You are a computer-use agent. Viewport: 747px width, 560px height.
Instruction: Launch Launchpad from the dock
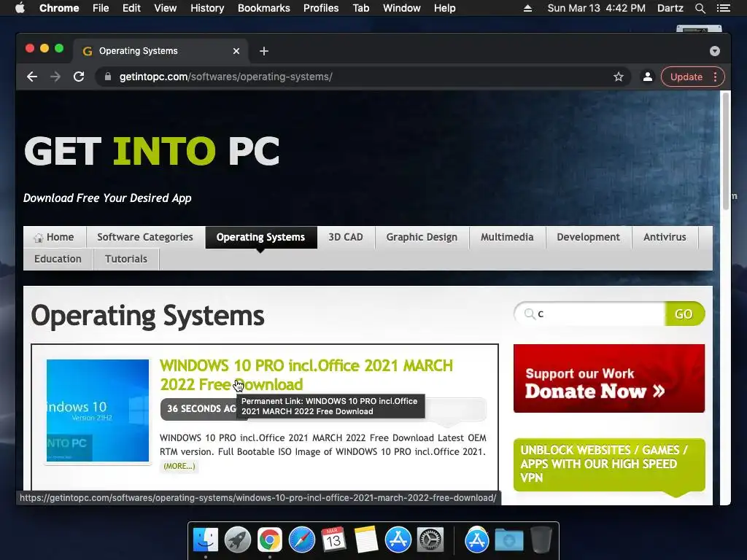237,540
